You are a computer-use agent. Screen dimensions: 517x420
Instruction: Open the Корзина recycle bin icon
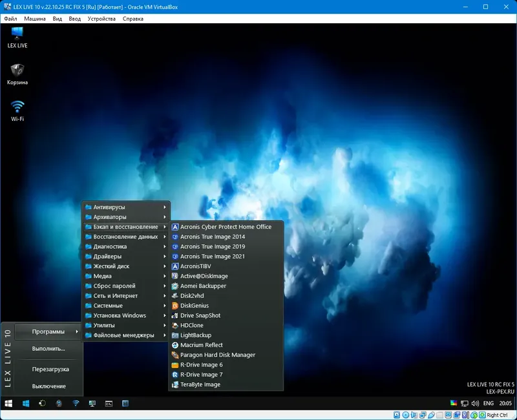pyautogui.click(x=17, y=74)
